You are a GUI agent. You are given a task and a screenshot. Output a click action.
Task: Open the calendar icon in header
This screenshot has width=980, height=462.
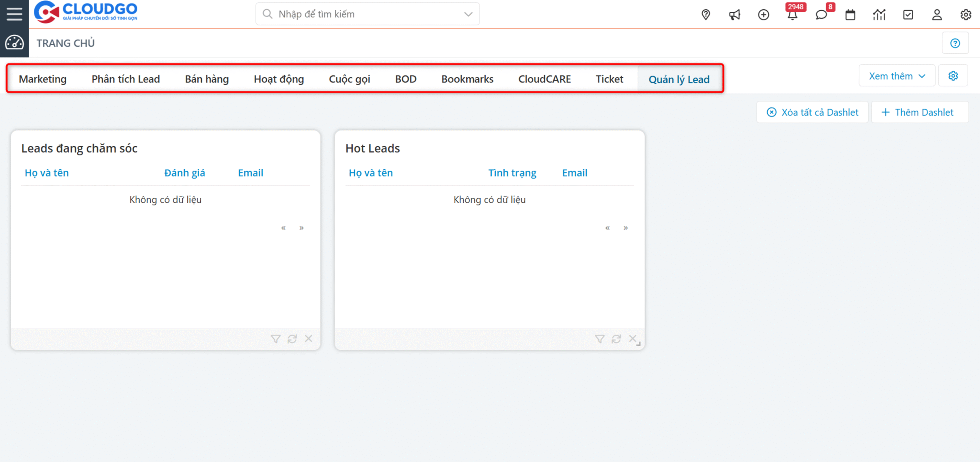pyautogui.click(x=850, y=15)
